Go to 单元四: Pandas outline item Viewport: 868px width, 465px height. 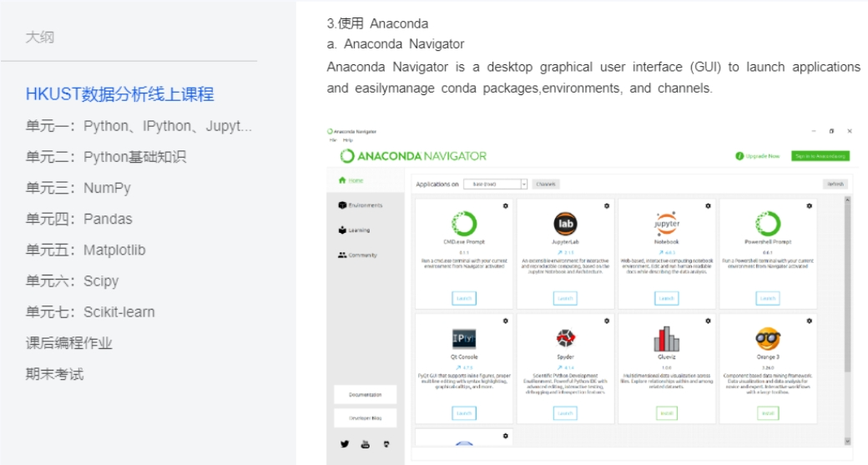click(79, 220)
